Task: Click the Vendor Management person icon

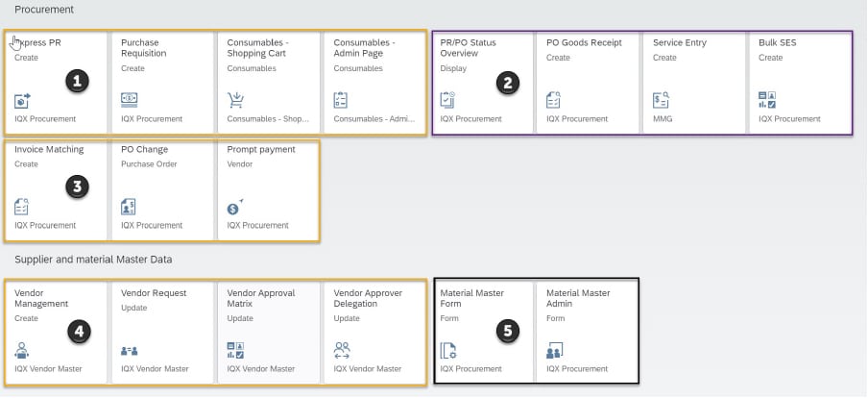Action: pyautogui.click(x=21, y=350)
